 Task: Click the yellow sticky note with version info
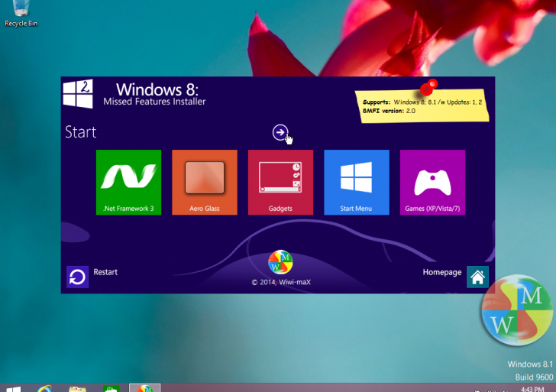[422, 108]
